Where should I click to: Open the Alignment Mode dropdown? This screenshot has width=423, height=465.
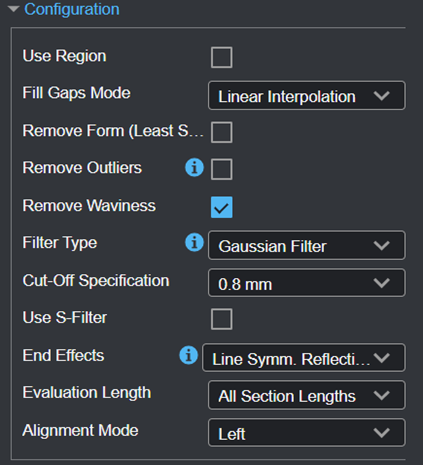point(307,433)
